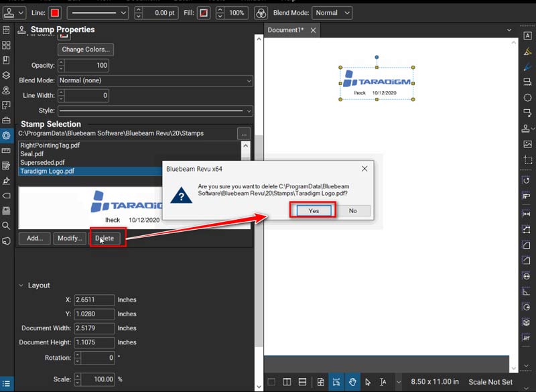536x392 pixels.
Task: Select the Cloud markup tool in right toolbar
Action: [x=527, y=98]
